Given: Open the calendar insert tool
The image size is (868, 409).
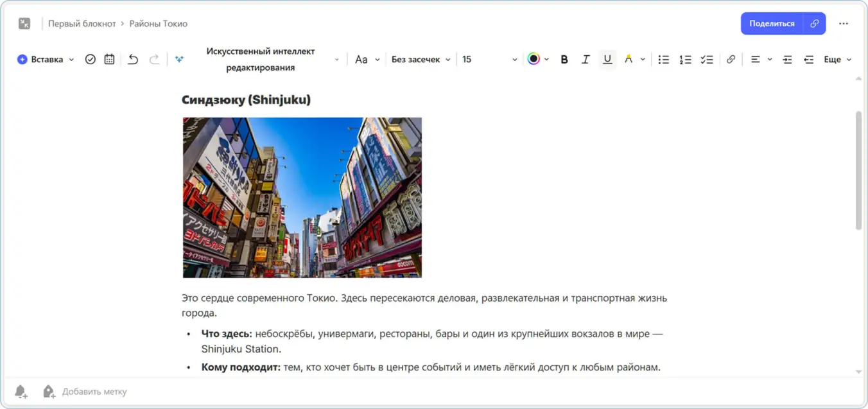Looking at the screenshot, I should (108, 59).
